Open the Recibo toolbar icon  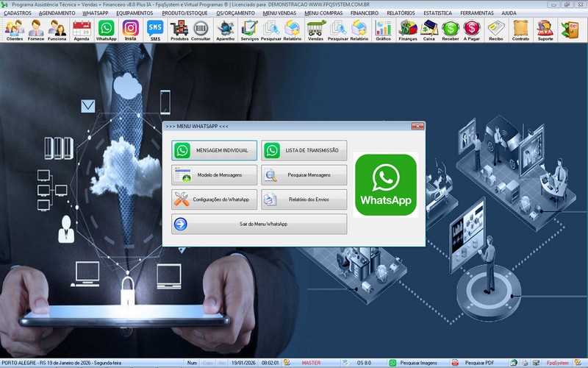495,30
